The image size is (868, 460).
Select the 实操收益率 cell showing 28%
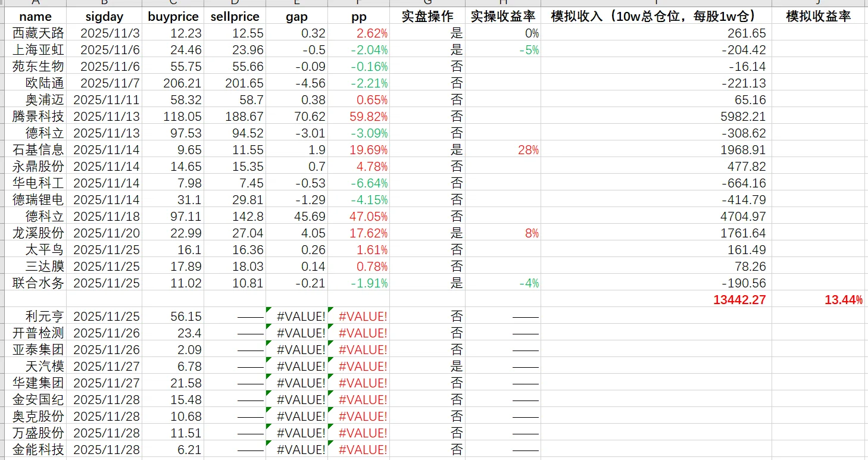tap(502, 149)
